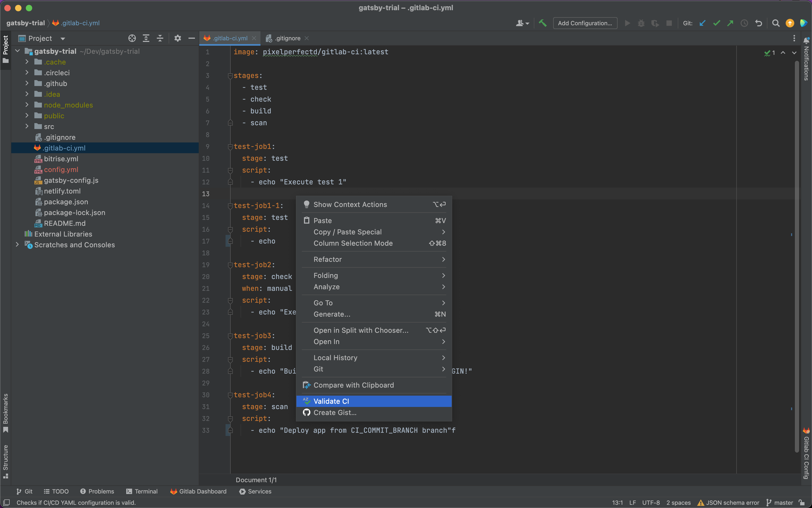Open the Project view dropdown arrow
The width and height of the screenshot is (812, 508).
coord(63,39)
